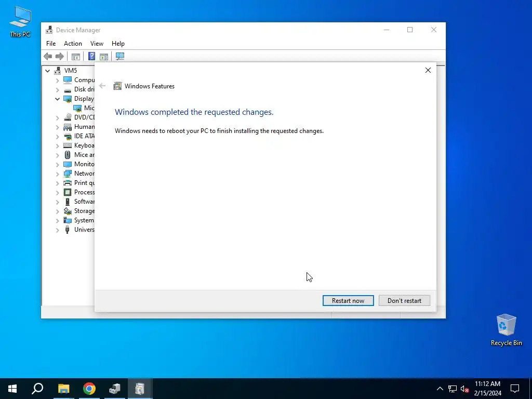Select the Print queues icon
The height and width of the screenshot is (399, 532).
pos(68,183)
